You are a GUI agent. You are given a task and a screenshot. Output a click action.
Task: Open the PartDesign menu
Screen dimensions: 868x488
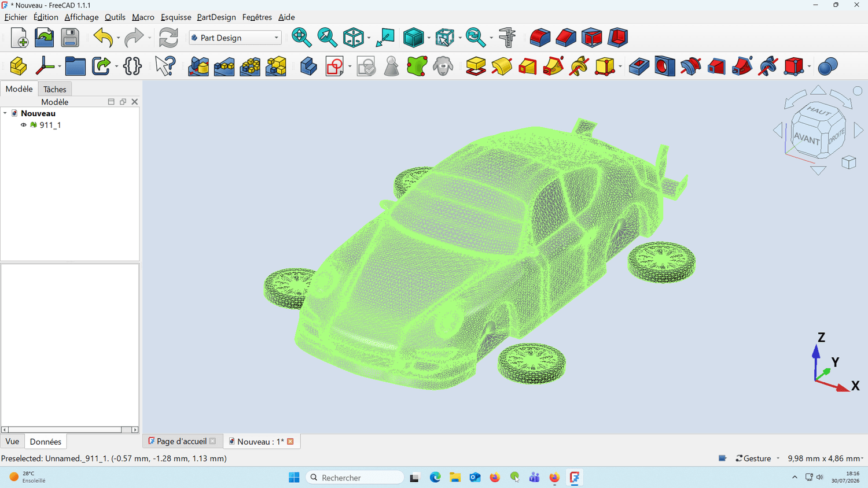click(216, 17)
